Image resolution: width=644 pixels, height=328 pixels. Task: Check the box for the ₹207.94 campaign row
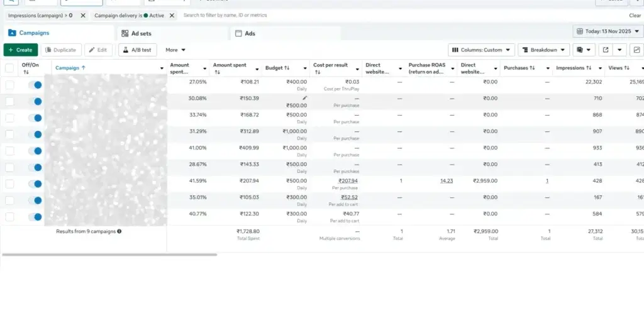(9, 183)
